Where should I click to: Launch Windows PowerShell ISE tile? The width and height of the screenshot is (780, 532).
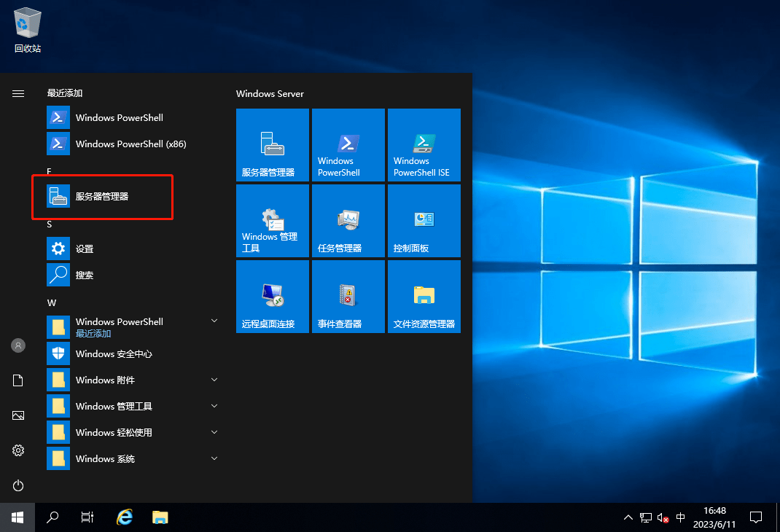(x=424, y=145)
